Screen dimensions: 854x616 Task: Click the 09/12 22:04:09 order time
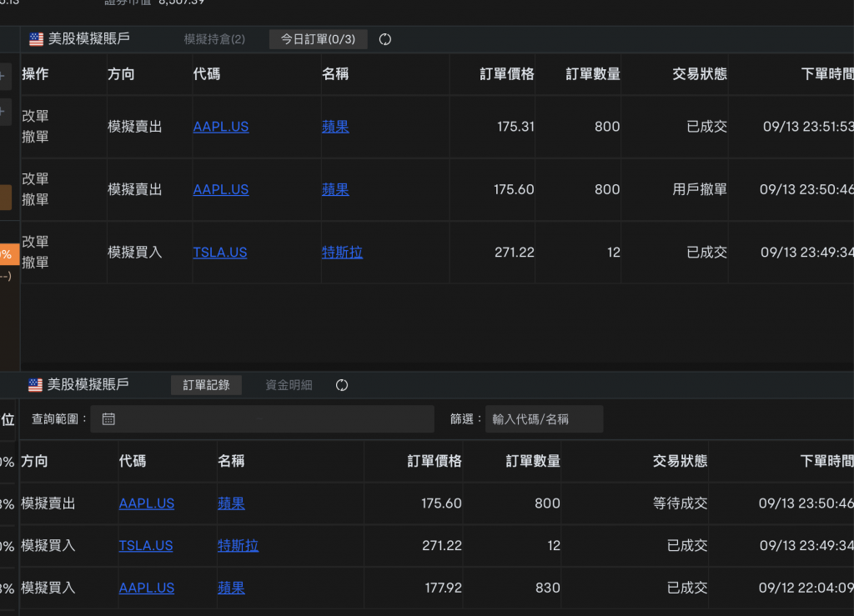[x=806, y=588]
